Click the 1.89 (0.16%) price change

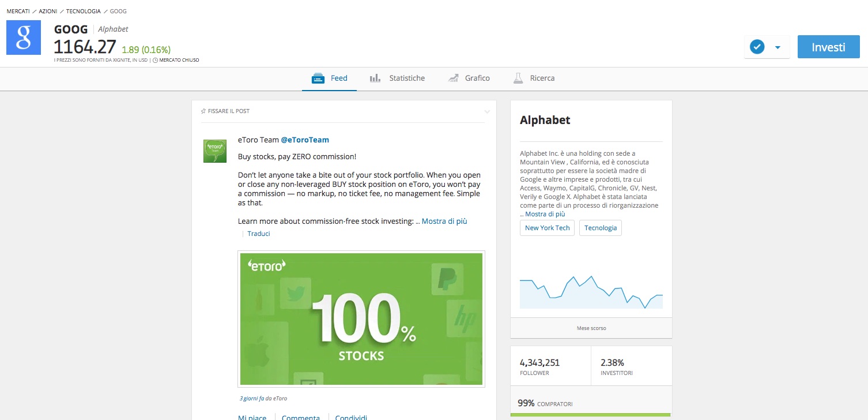(x=146, y=50)
